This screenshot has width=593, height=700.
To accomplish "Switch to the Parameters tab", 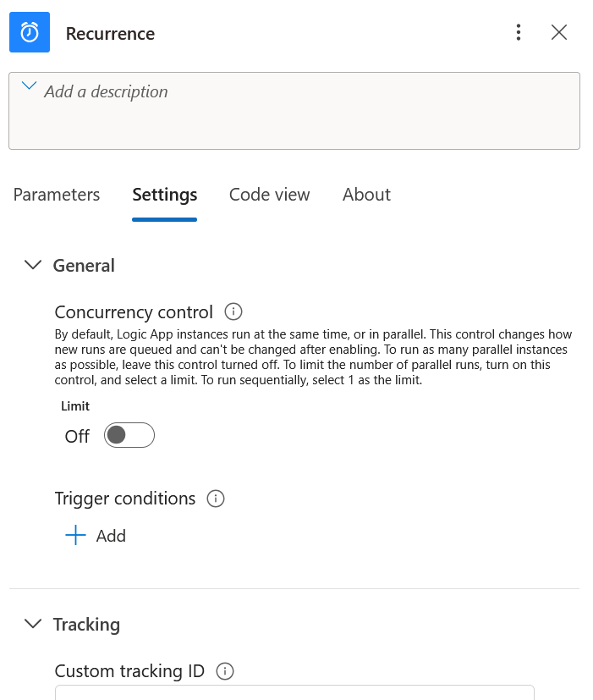I will 57,195.
